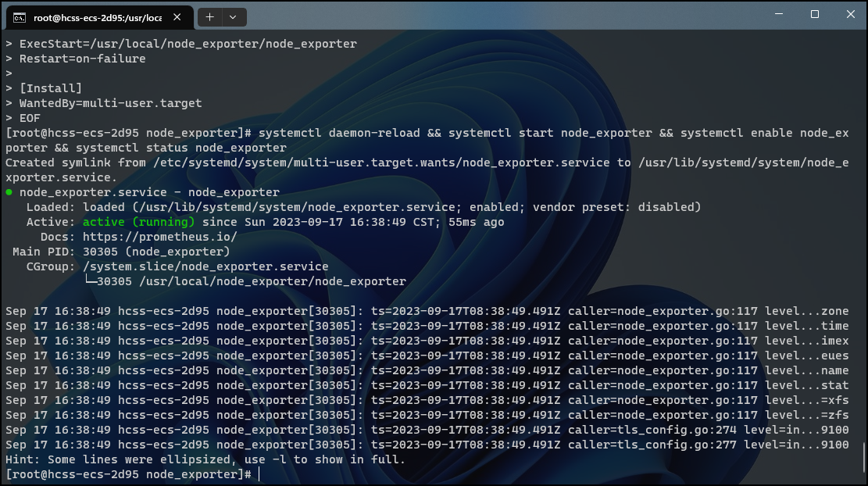Close the root@hcss-ecs-2d95 tab
This screenshot has height=486, width=868.
pyautogui.click(x=177, y=17)
